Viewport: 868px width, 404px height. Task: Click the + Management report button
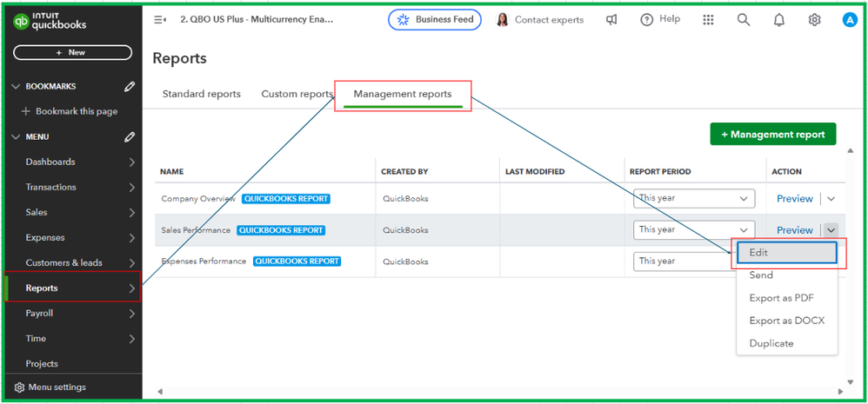[x=773, y=135]
